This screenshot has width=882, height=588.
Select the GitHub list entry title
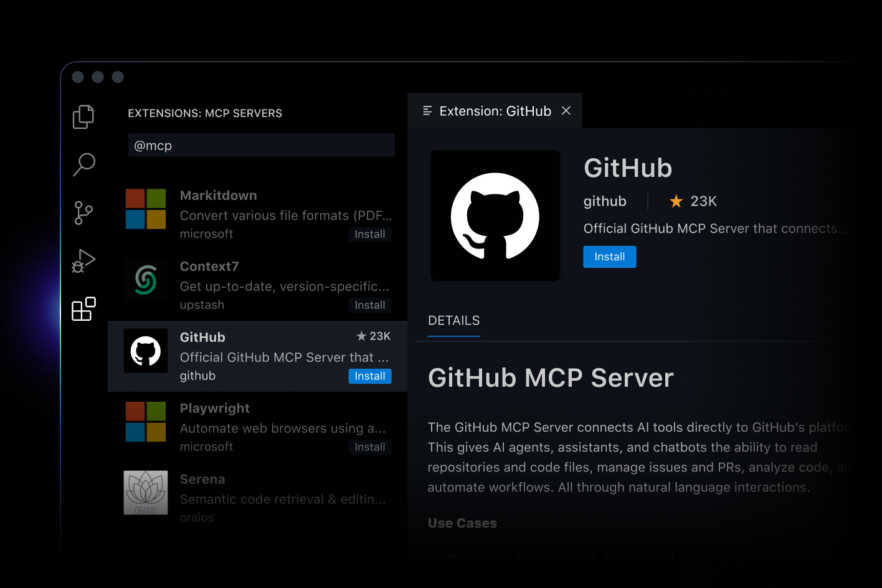click(202, 338)
